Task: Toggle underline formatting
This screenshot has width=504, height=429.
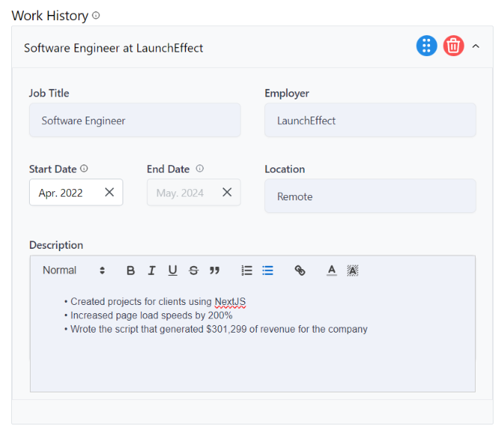Action: pyautogui.click(x=172, y=271)
